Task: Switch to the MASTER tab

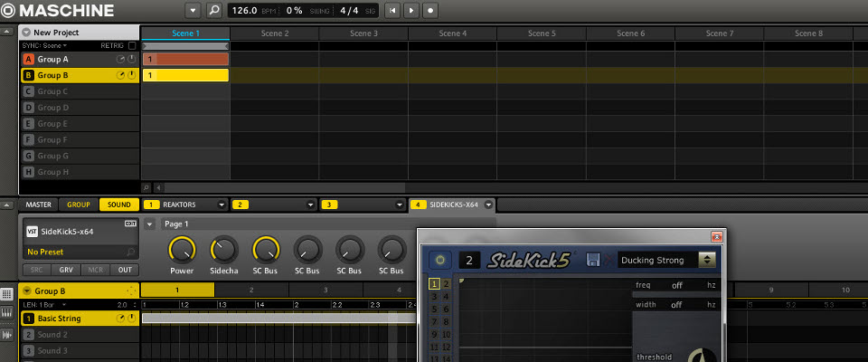Action: pos(38,205)
